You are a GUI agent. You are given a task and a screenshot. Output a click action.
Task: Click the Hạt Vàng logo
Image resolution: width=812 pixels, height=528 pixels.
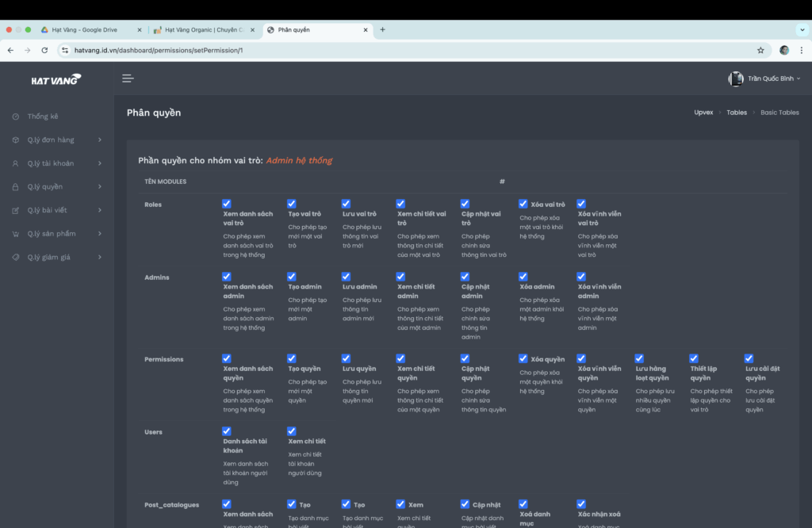(x=56, y=79)
